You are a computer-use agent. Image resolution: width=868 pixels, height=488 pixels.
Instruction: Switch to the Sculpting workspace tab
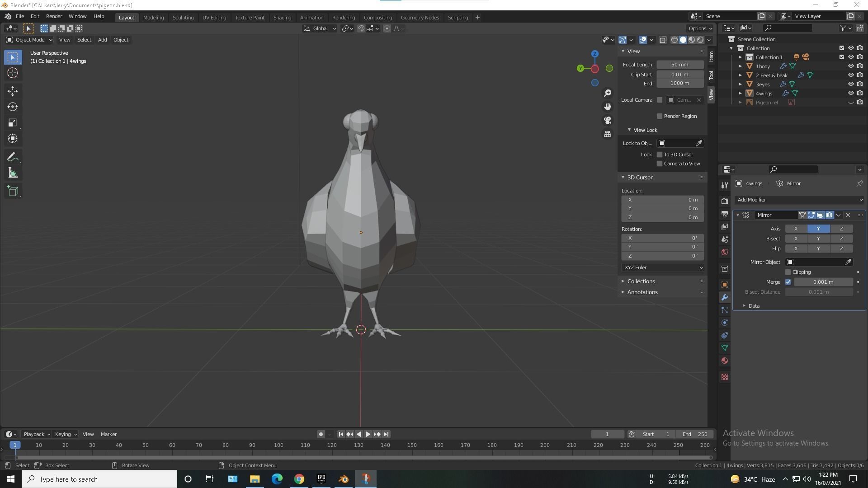(183, 18)
